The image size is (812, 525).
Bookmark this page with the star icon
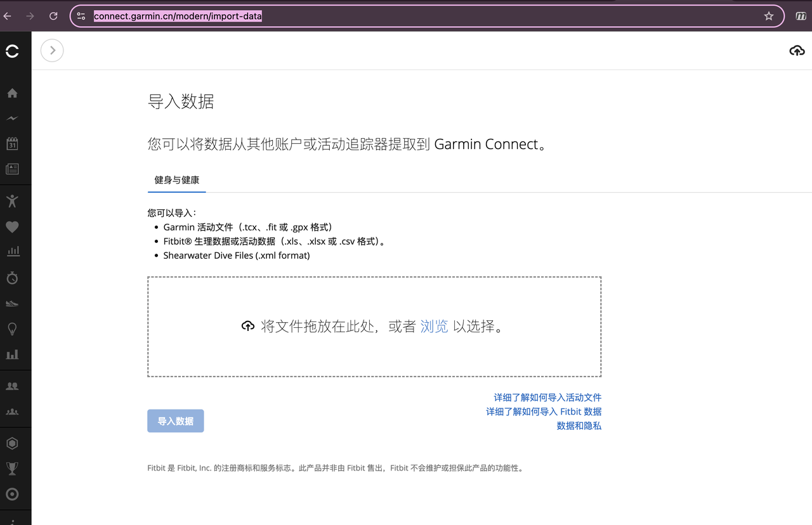tap(769, 16)
